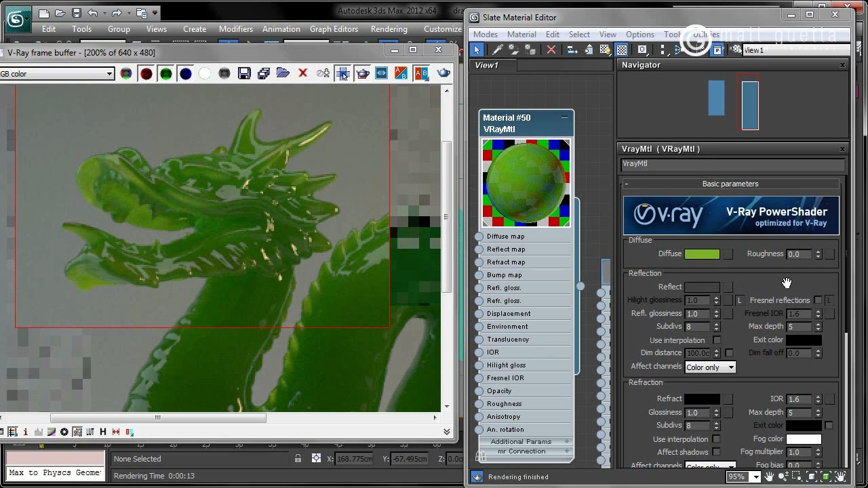Toggle the selection lock icon in status bar
868x488 pixels.
tap(298, 459)
